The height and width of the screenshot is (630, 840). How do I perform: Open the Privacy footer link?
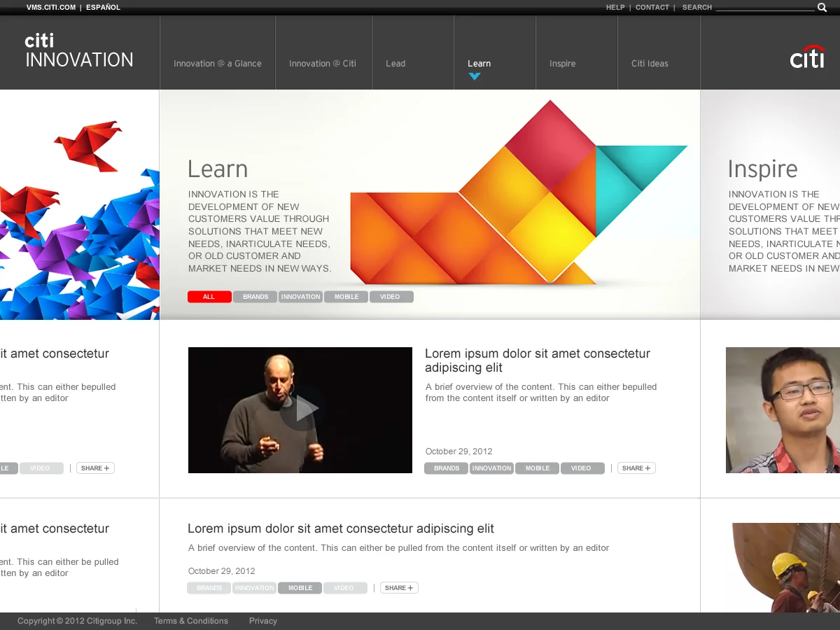point(263,621)
